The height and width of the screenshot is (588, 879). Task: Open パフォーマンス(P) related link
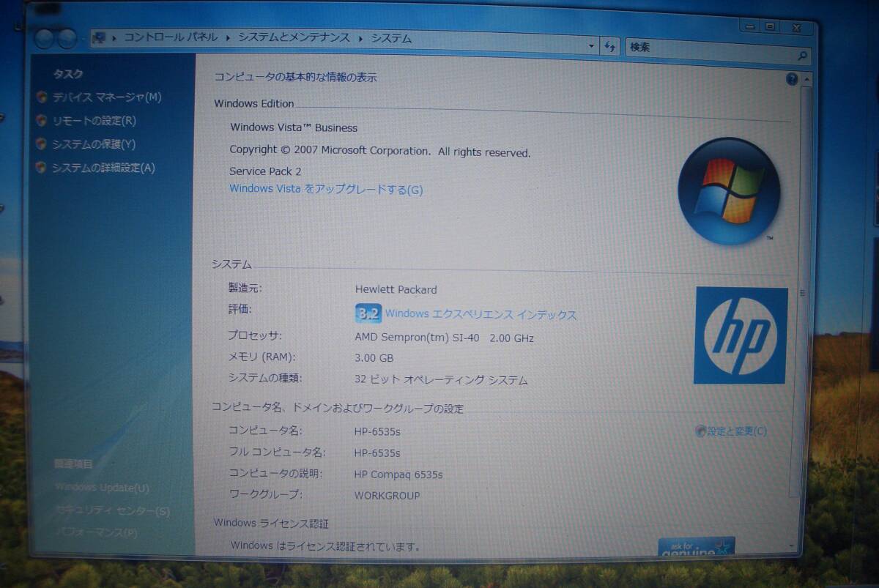coord(96,532)
